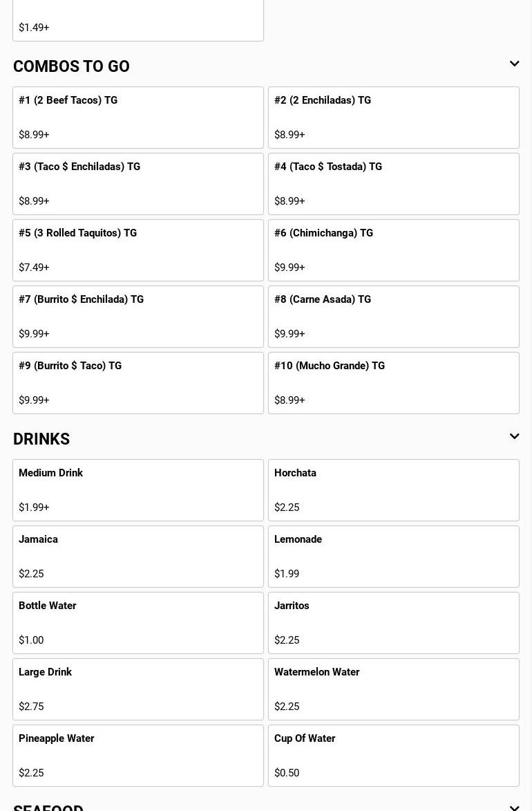Open the Watermelon Water item
The width and height of the screenshot is (532, 811).
click(394, 689)
